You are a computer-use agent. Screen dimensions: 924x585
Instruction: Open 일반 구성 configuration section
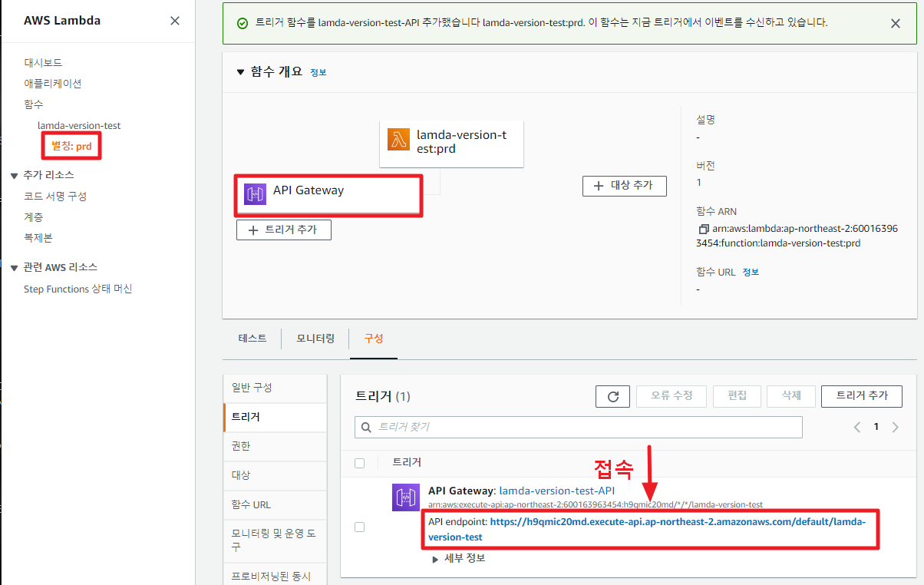point(275,388)
